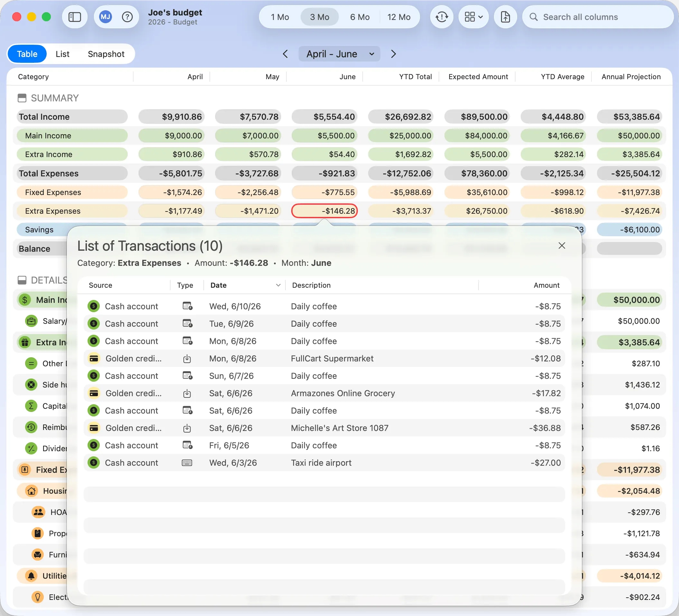Click the Fixed Expenses May value -$2,256.48
The height and width of the screenshot is (616, 679).
(x=248, y=192)
